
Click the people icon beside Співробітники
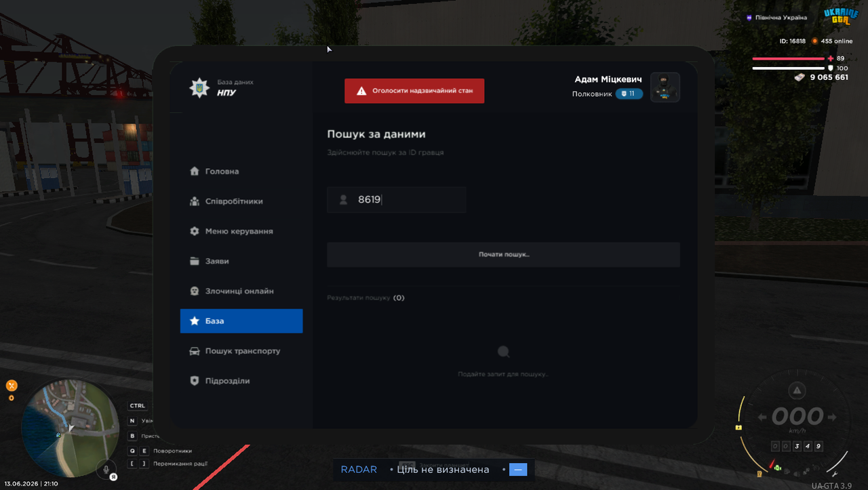coord(195,201)
